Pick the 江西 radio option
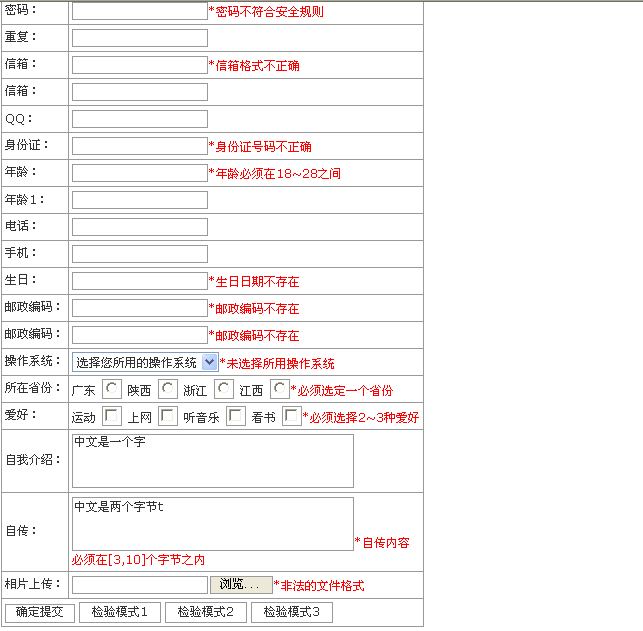643x631 pixels. (280, 389)
